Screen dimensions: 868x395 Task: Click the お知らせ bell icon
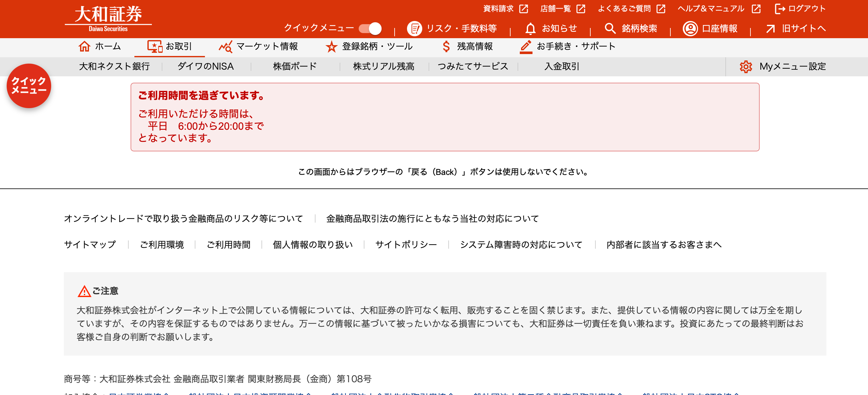(x=530, y=29)
